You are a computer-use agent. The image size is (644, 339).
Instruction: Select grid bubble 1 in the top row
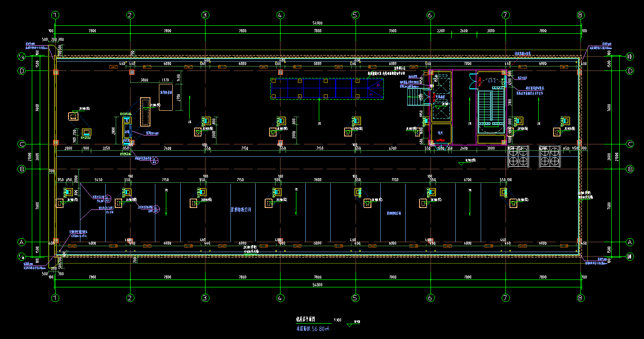(x=55, y=15)
